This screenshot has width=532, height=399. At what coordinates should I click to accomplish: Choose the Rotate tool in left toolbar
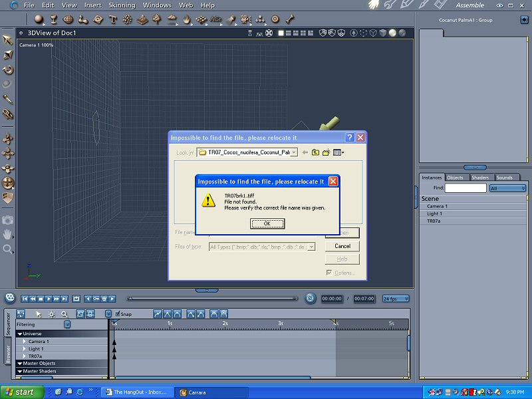tap(8, 70)
